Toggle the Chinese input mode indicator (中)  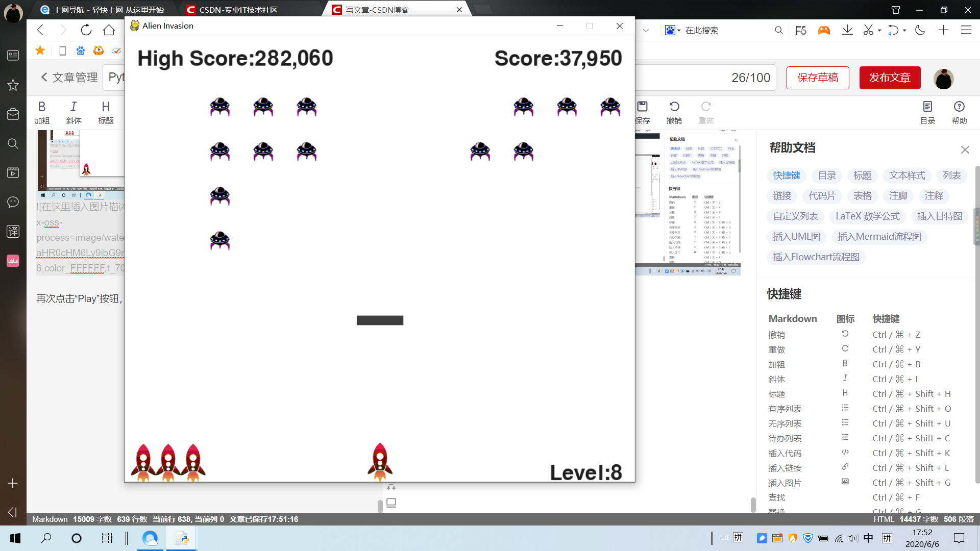(868, 538)
